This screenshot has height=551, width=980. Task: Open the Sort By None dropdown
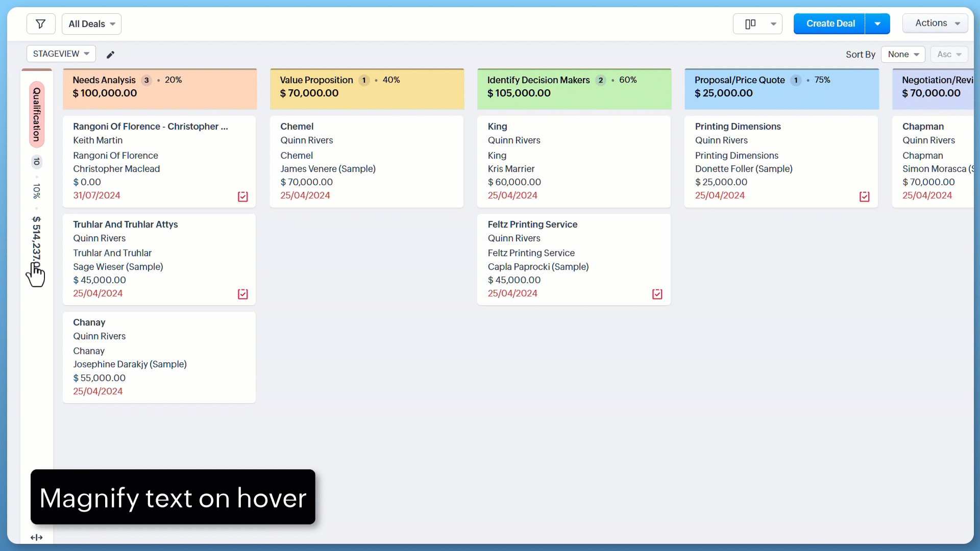tap(902, 54)
